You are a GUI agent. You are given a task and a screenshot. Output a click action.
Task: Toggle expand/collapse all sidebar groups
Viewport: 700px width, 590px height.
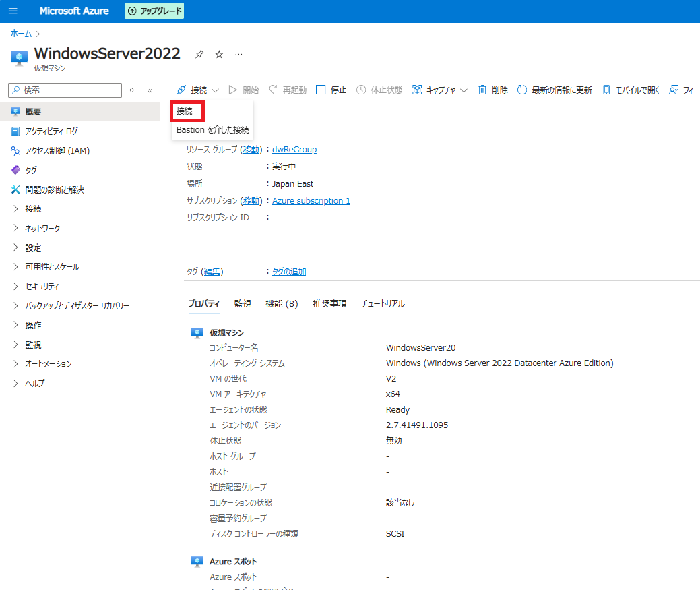(131, 90)
